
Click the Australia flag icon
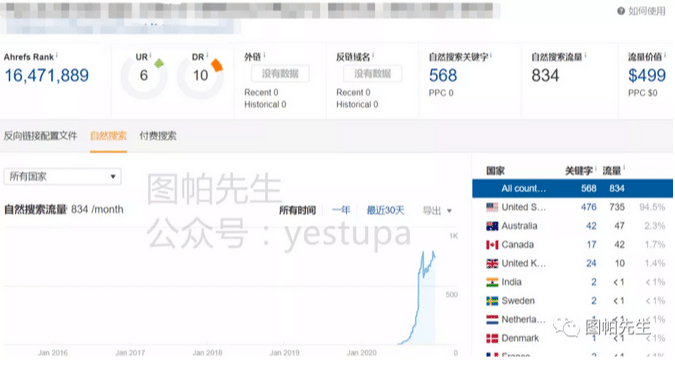point(492,226)
